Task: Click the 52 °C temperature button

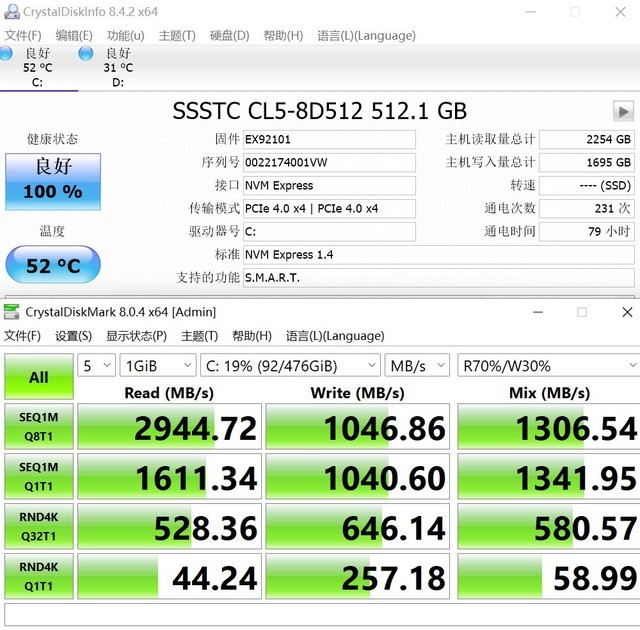Action: (53, 265)
